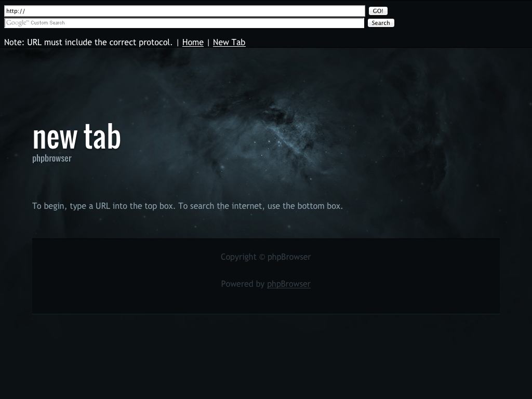Click the footer panel area
Viewport: 532px width, 399px height.
coord(265,301)
